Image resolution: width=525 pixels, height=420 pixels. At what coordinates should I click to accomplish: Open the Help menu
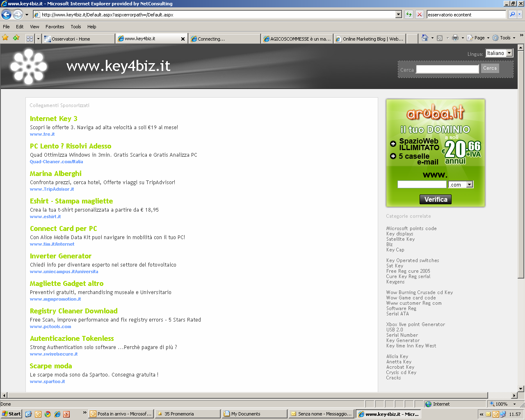92,27
